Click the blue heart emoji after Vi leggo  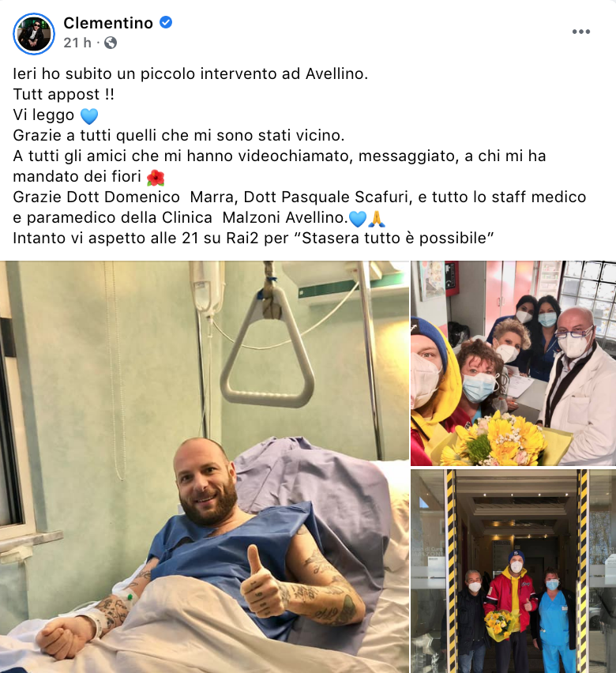pyautogui.click(x=89, y=116)
